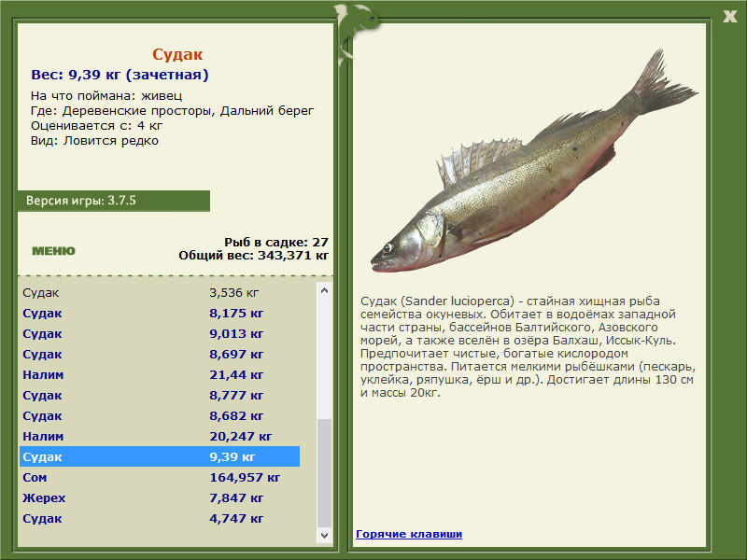Select the Судак 3,536 кг entry
This screenshot has width=747, height=560.
pos(159,293)
